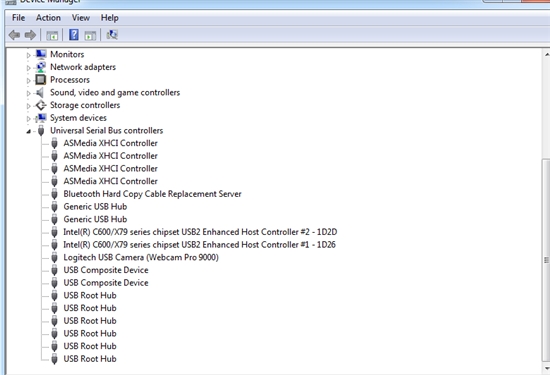
Task: Click the properties pane icon next to Help
Action: click(x=90, y=35)
